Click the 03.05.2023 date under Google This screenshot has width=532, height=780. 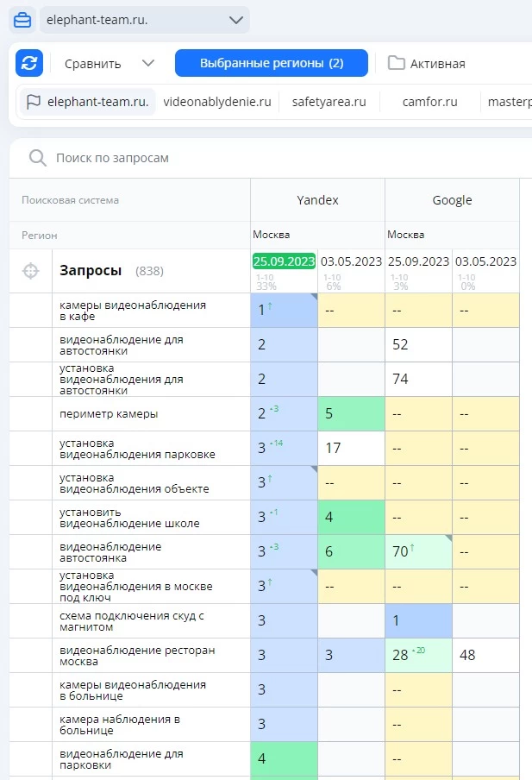coord(485,261)
